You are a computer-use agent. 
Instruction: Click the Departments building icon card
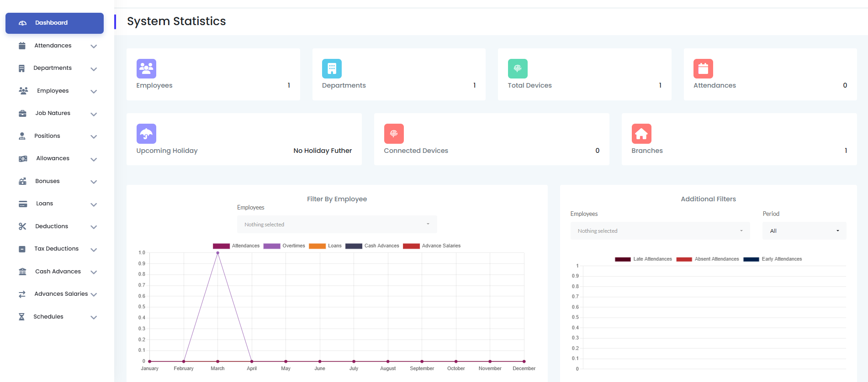pos(332,69)
